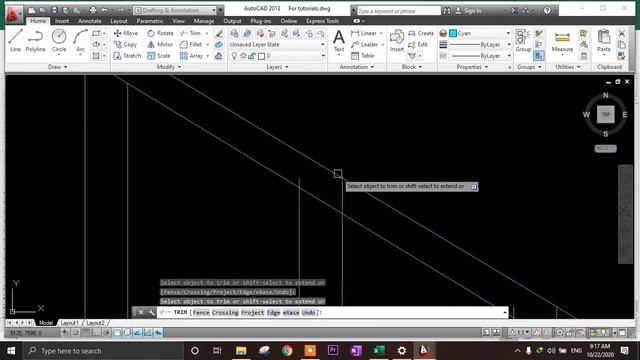
Task: Click the multiline Text tool
Action: (339, 41)
